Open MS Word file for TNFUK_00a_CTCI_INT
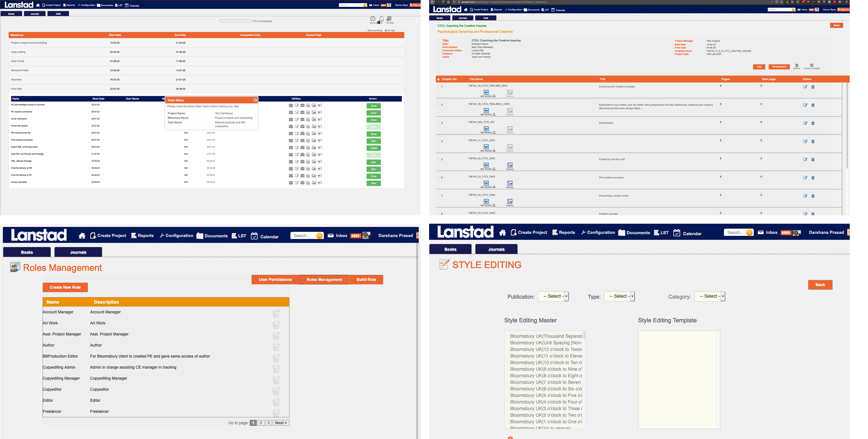This screenshot has width=868, height=439. pyautogui.click(x=486, y=129)
